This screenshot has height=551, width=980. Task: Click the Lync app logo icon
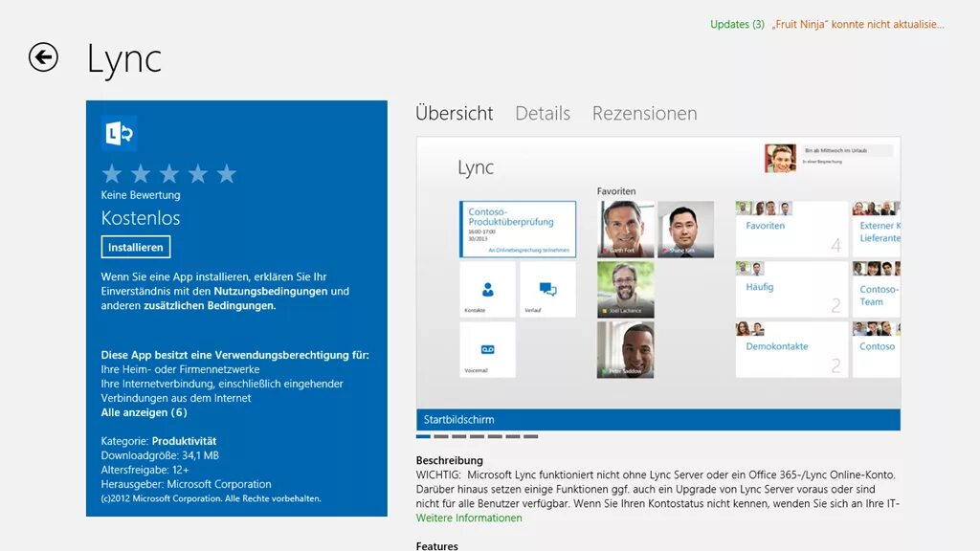[x=119, y=133]
